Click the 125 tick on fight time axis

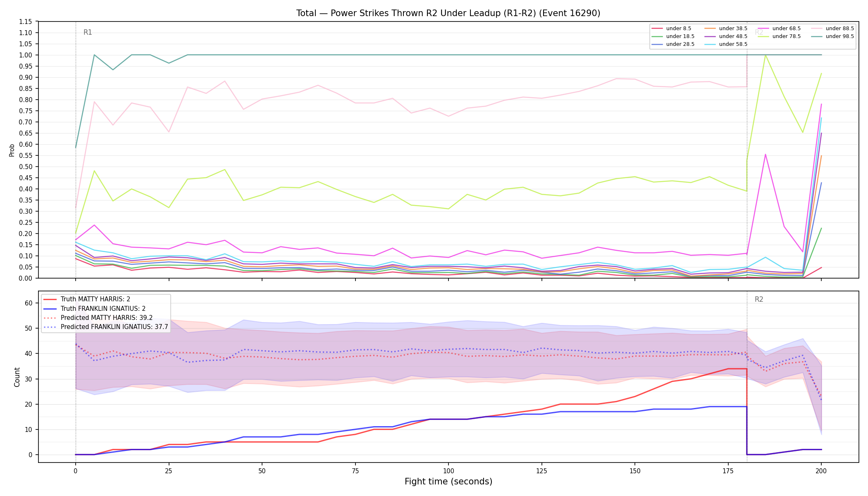tap(541, 470)
